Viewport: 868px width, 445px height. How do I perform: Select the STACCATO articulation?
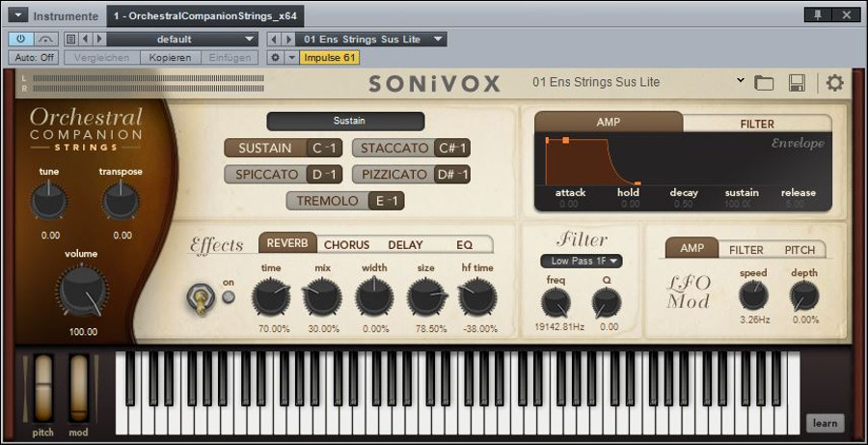(394, 148)
